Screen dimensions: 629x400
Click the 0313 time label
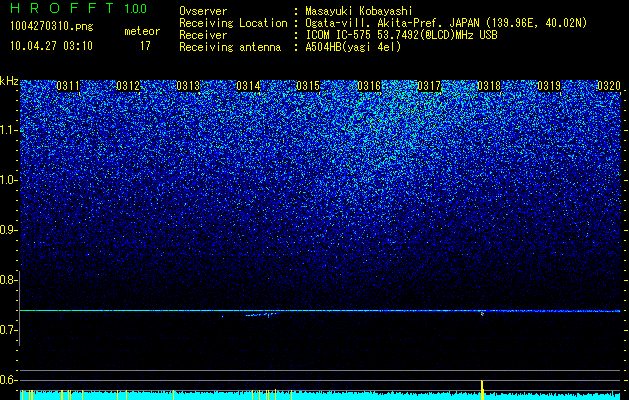pyautogui.click(x=188, y=86)
